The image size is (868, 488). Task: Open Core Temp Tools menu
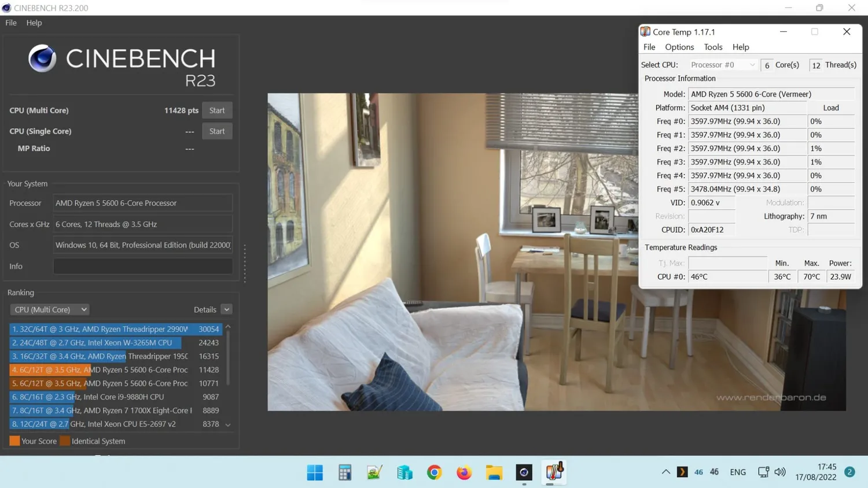(x=713, y=47)
